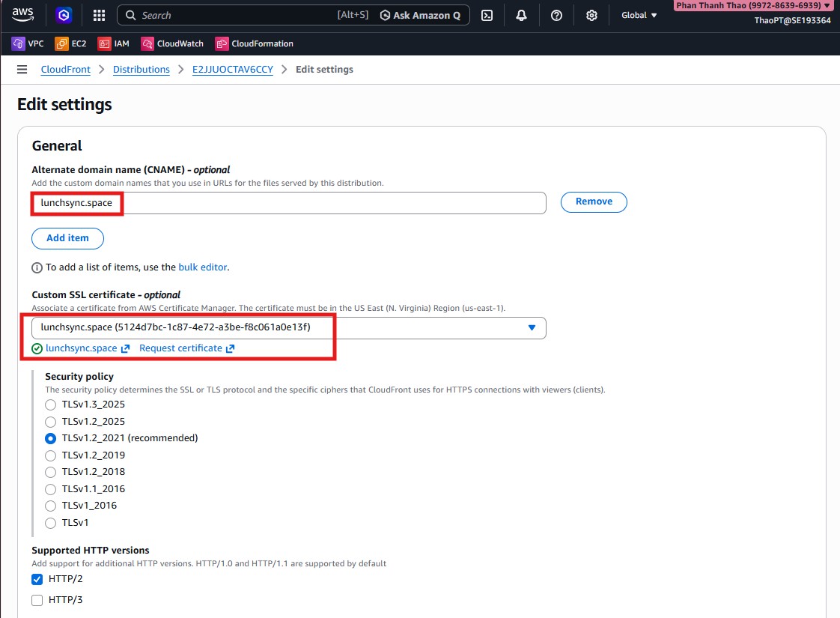Launch CloudShell terminal icon
This screenshot has height=618, width=840.
point(487,15)
